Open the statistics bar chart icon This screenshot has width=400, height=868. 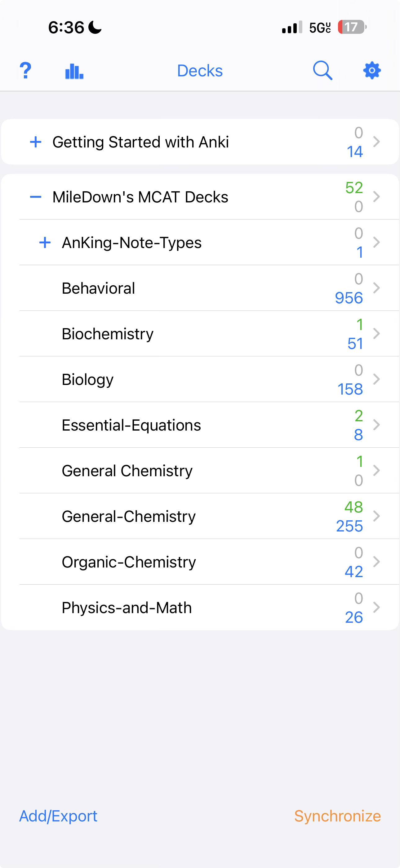point(74,71)
